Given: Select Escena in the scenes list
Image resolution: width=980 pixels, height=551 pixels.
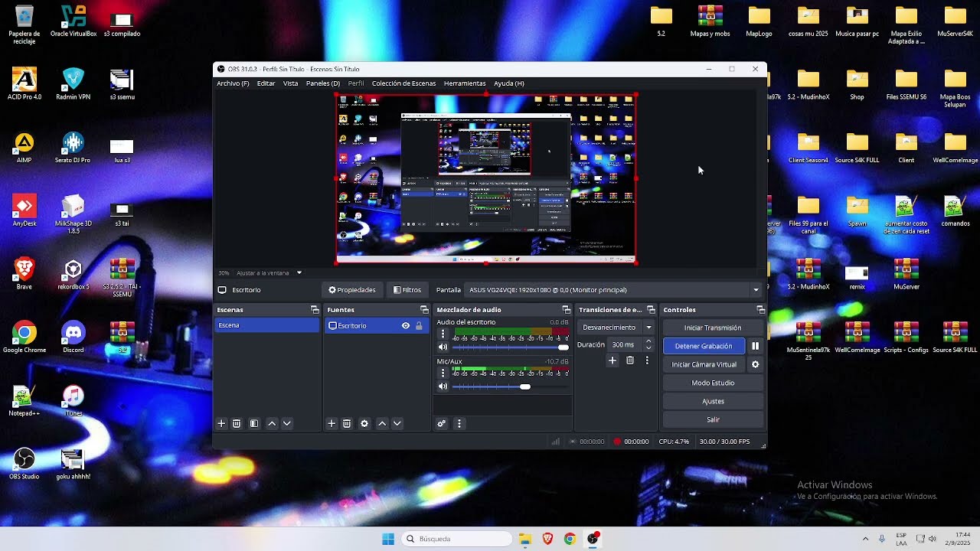Looking at the screenshot, I should pos(266,325).
